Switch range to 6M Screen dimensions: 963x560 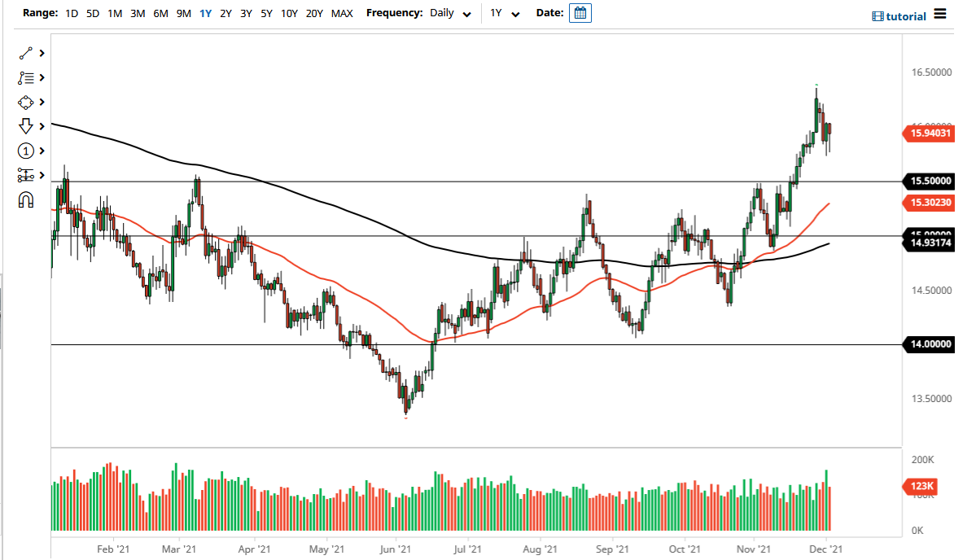pyautogui.click(x=160, y=13)
